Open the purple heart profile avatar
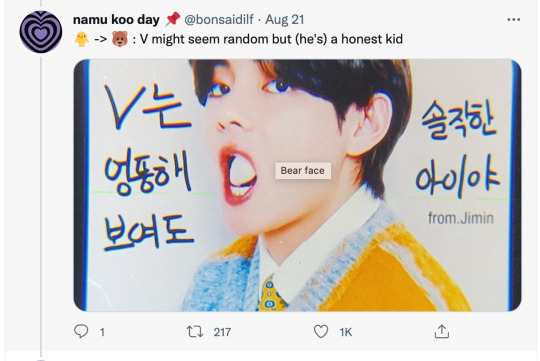 coord(41,32)
